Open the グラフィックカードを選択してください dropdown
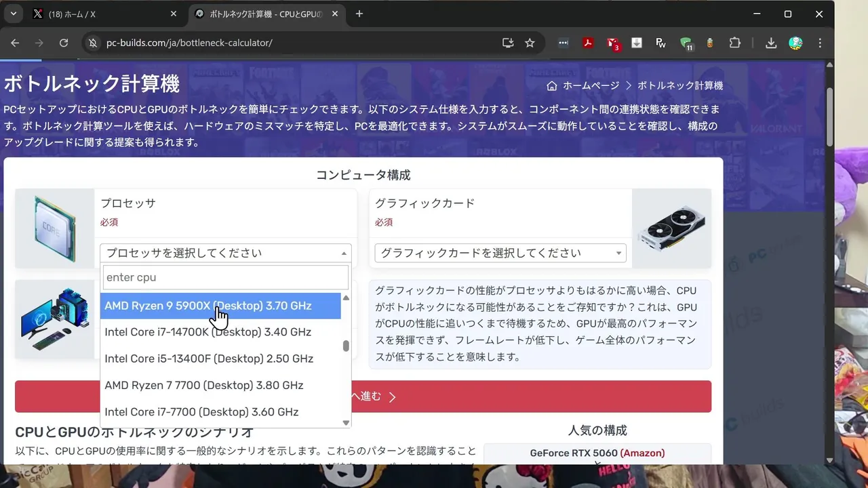Image resolution: width=868 pixels, height=488 pixels. [500, 253]
